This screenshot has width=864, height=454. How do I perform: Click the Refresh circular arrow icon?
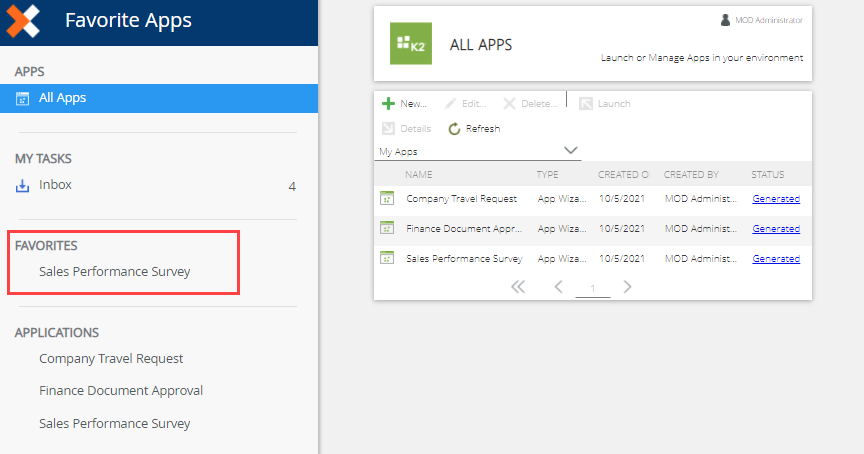[x=454, y=128]
